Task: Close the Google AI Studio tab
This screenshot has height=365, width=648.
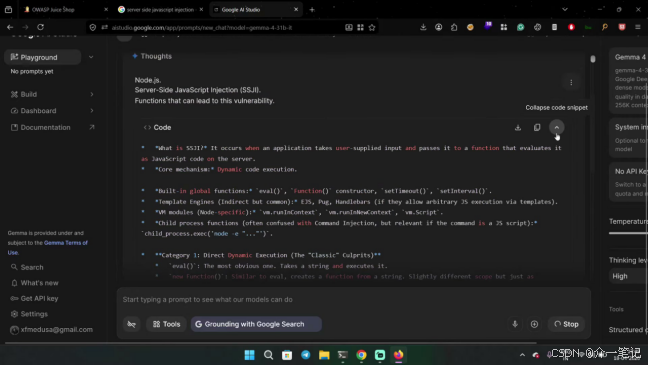Action: tap(296, 10)
